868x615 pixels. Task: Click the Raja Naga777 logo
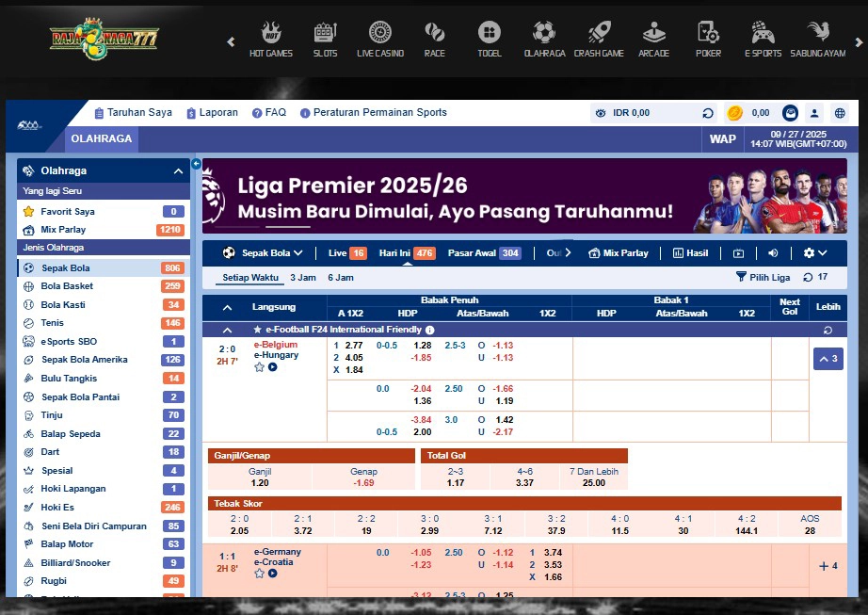pos(104,39)
